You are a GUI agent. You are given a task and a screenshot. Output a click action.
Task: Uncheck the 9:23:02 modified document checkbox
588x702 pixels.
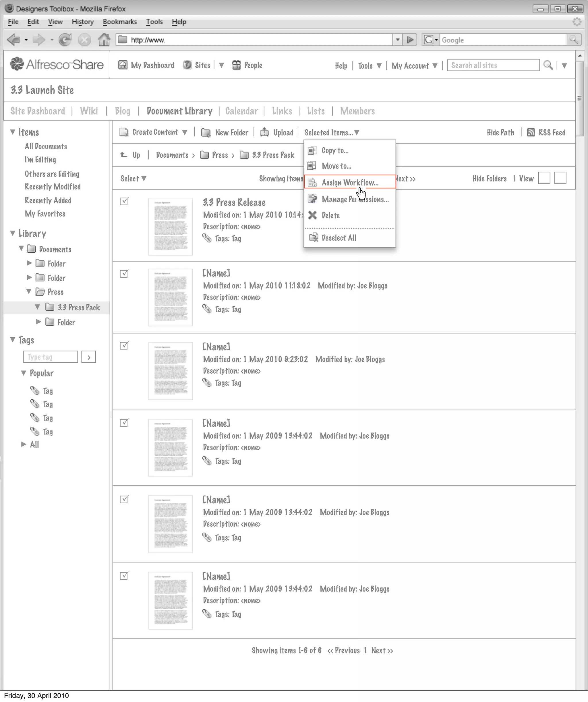coord(124,346)
